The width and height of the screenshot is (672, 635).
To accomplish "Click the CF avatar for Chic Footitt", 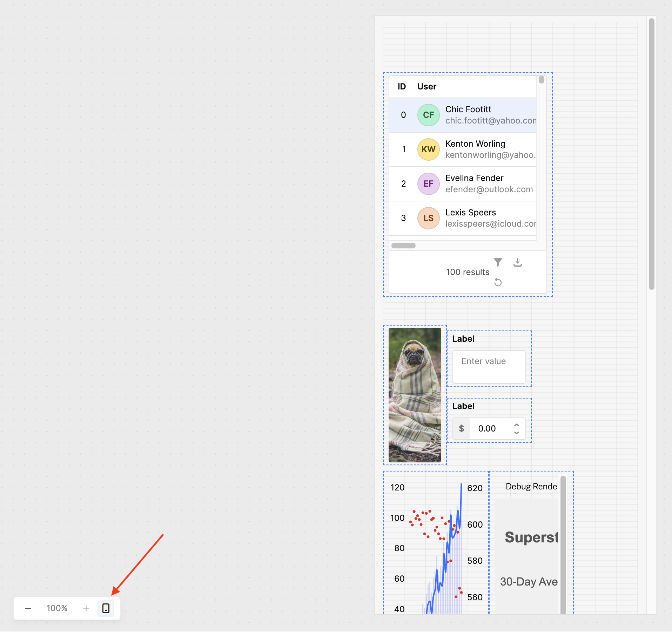I will pyautogui.click(x=428, y=115).
